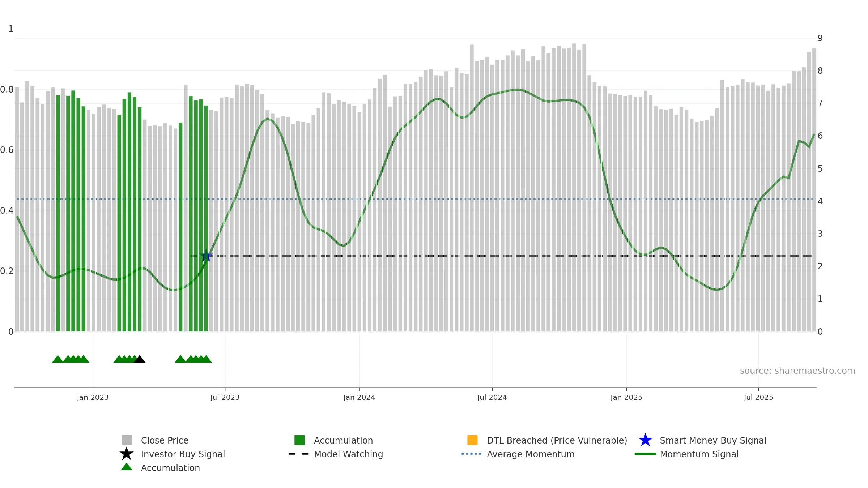Click the dashed Model Watching legend line
The image size is (868, 488).
[x=299, y=454]
